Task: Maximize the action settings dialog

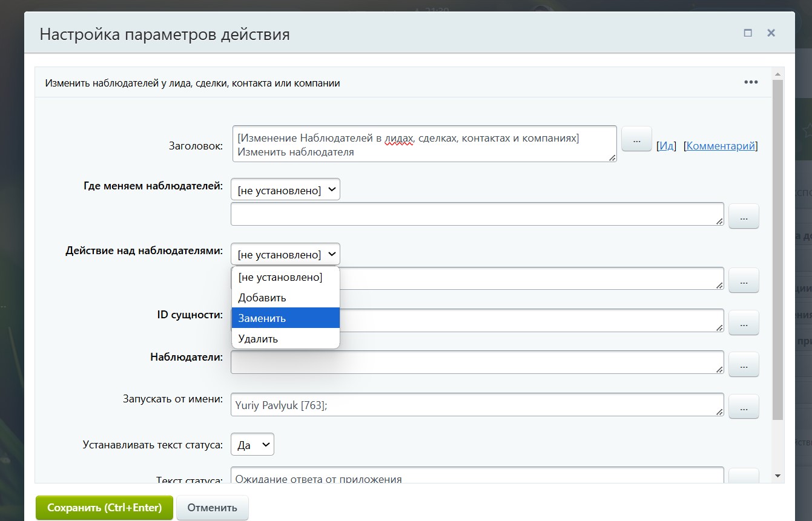Action: [x=748, y=33]
